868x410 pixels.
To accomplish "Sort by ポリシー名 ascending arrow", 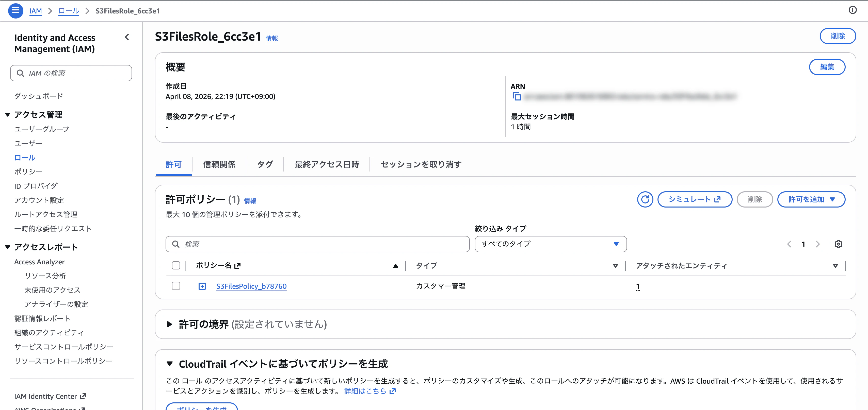I will 396,266.
